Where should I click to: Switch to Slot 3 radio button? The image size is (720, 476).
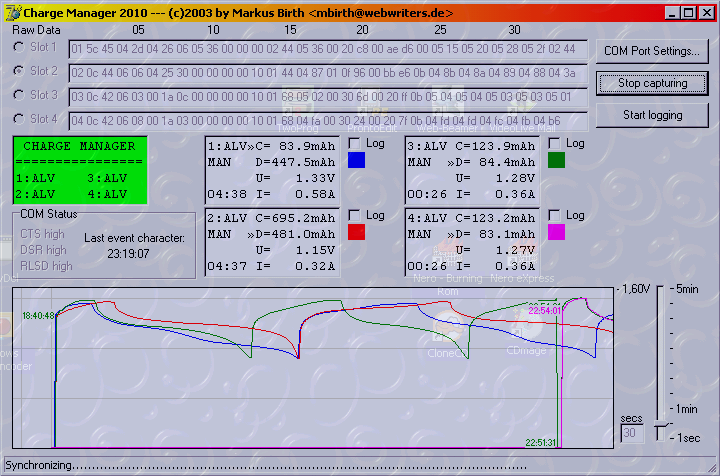tap(19, 95)
